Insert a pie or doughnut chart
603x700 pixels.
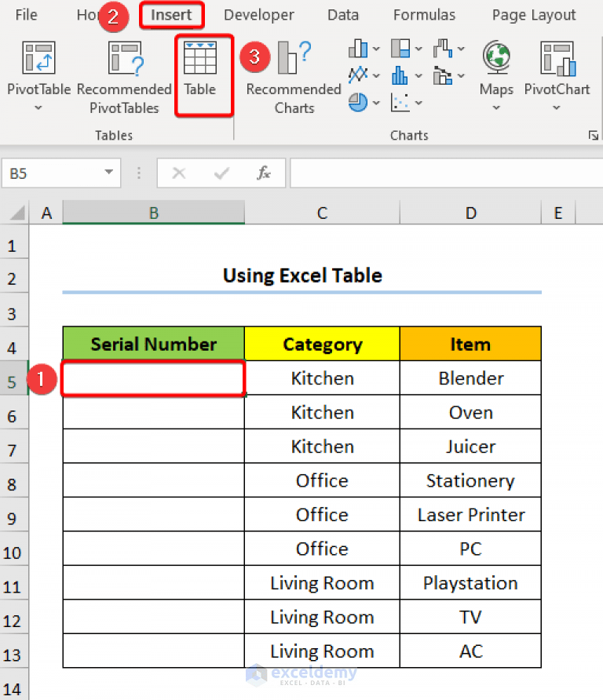[x=358, y=102]
